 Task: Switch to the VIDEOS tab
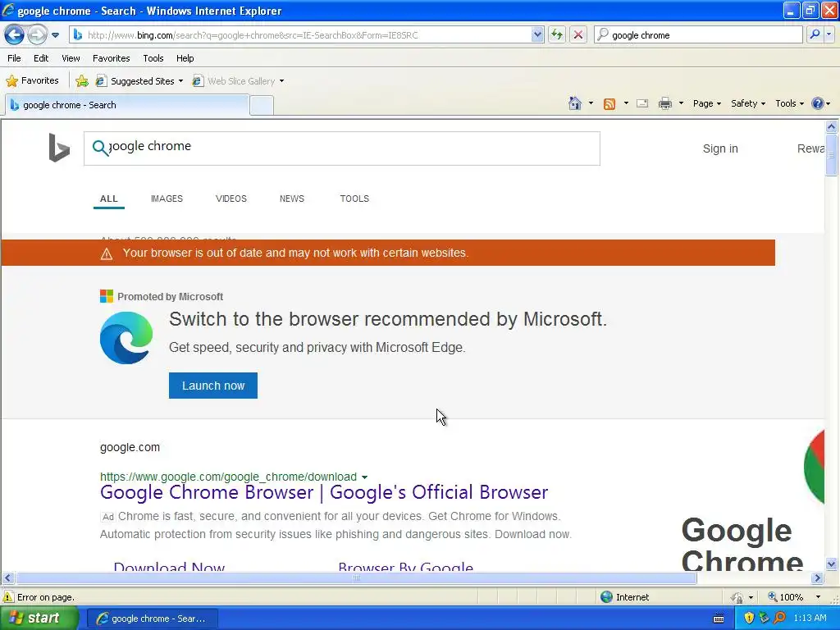coord(231,199)
